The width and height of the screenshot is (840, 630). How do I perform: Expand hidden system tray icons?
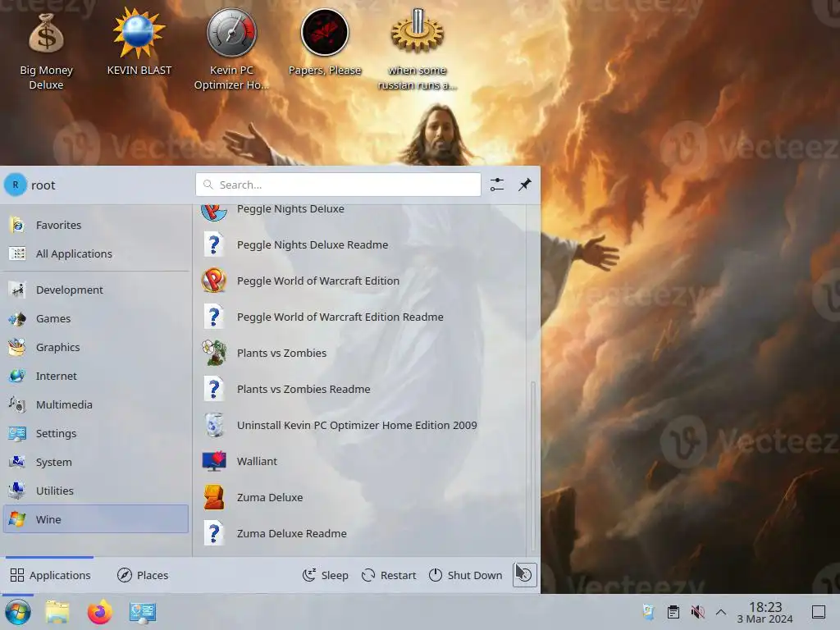(721, 612)
